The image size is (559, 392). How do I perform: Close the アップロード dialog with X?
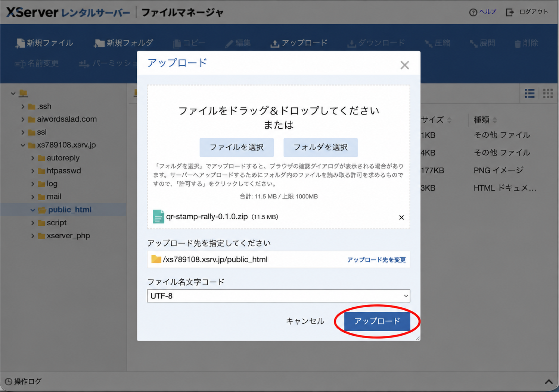405,65
